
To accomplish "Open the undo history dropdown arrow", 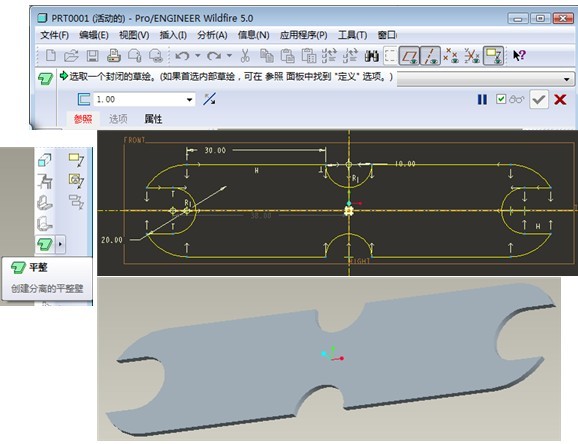I will coord(198,56).
